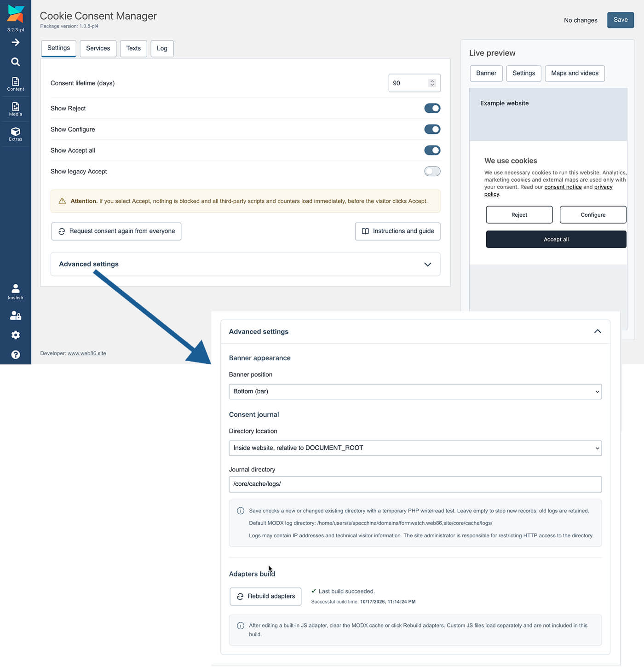Viewport: 644px width, 667px height.
Task: Show Banner in Live preview
Action: click(486, 73)
